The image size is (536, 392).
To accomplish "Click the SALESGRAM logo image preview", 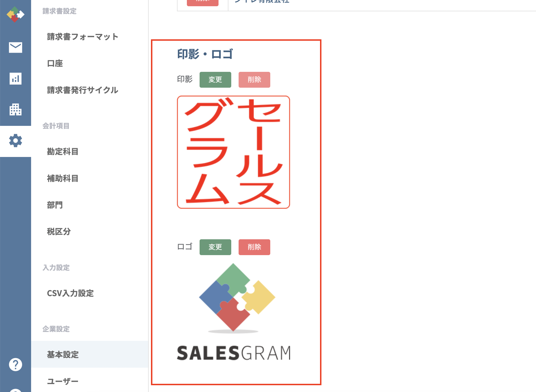I will point(234,312).
